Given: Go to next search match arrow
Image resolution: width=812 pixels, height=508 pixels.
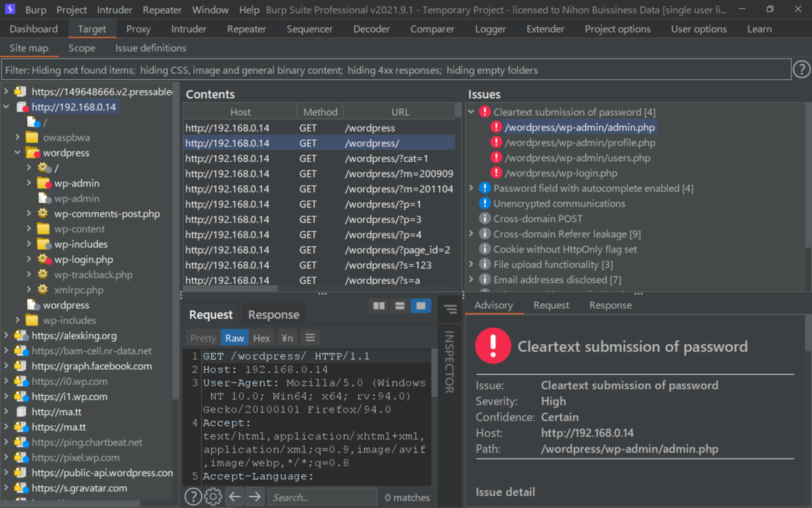Looking at the screenshot, I should [x=254, y=497].
